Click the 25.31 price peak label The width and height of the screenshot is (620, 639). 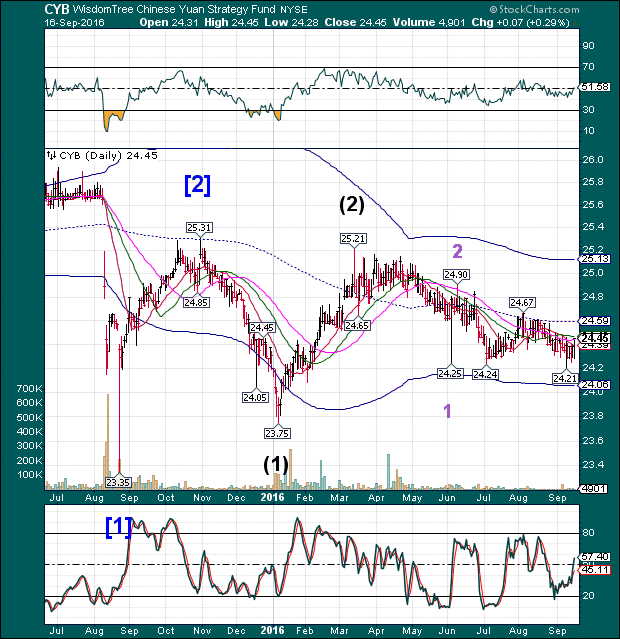[199, 227]
